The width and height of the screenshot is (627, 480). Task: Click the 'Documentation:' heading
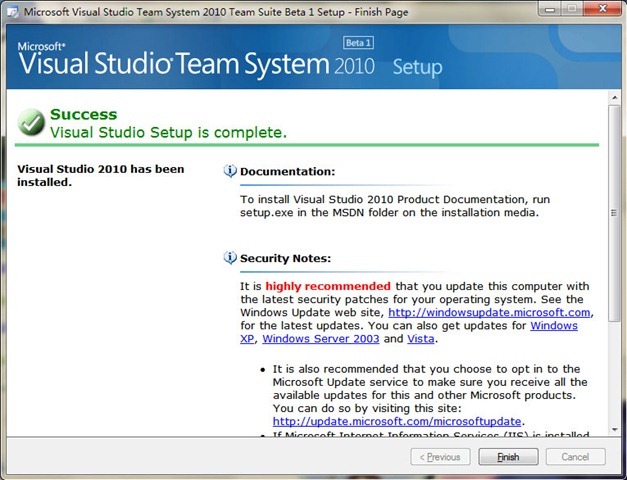(288, 172)
